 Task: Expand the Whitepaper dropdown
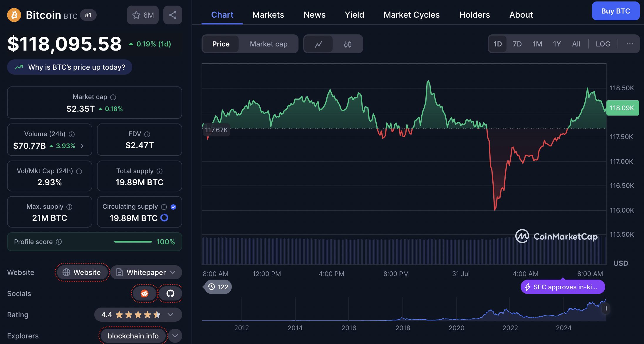coord(146,272)
